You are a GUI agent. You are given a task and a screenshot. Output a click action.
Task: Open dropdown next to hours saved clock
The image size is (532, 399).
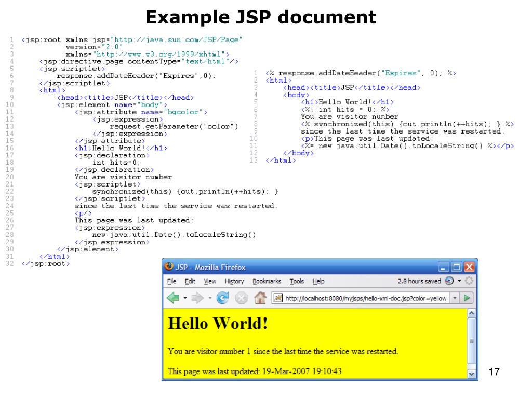[459, 281]
